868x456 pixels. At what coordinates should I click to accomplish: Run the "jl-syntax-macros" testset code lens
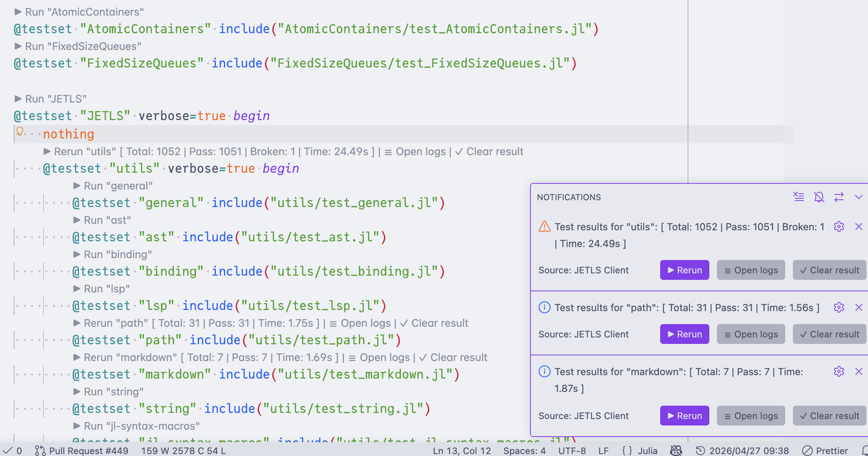click(x=137, y=426)
